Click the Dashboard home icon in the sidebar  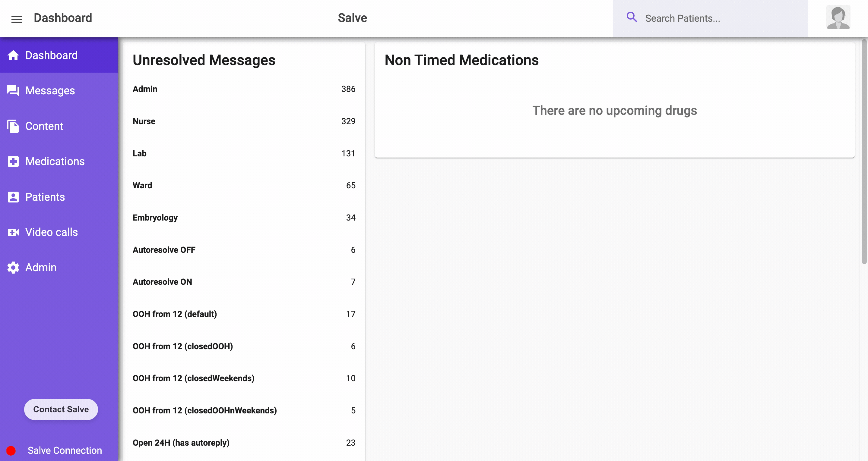coord(13,55)
